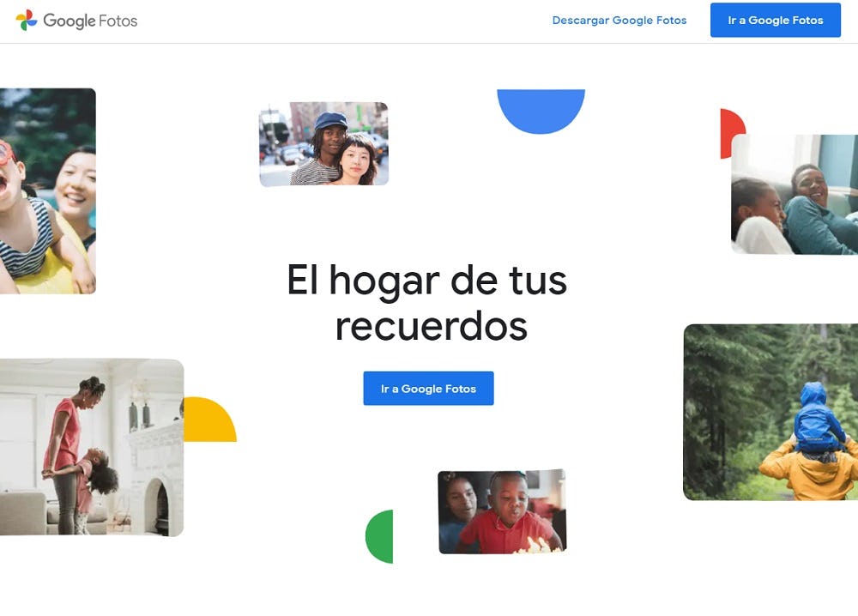The width and height of the screenshot is (858, 616).
Task: Click the 'Ir a Google Fotos' header link text
Action: [x=775, y=20]
